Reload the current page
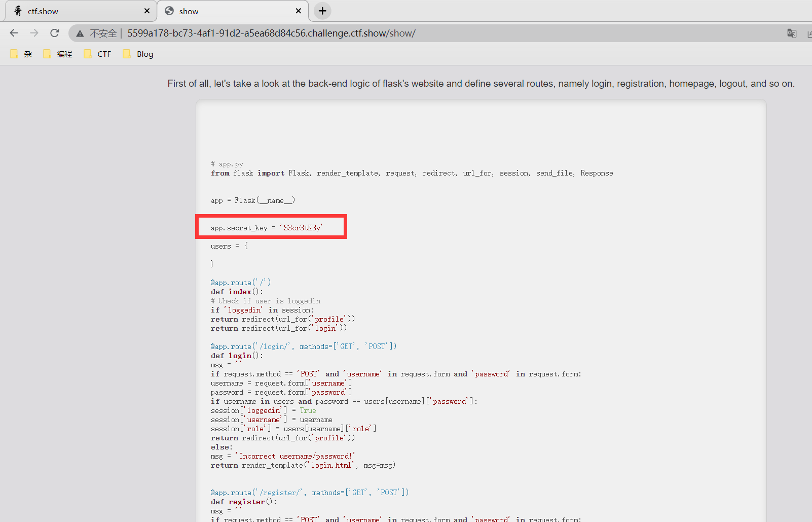The image size is (812, 522). (55, 33)
